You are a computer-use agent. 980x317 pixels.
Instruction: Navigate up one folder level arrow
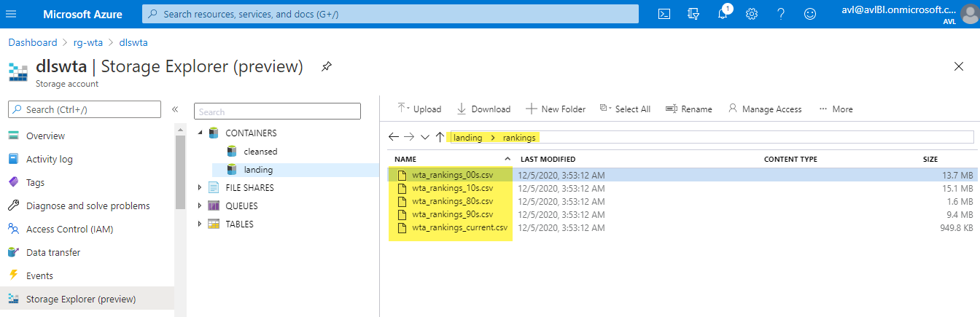(x=440, y=137)
